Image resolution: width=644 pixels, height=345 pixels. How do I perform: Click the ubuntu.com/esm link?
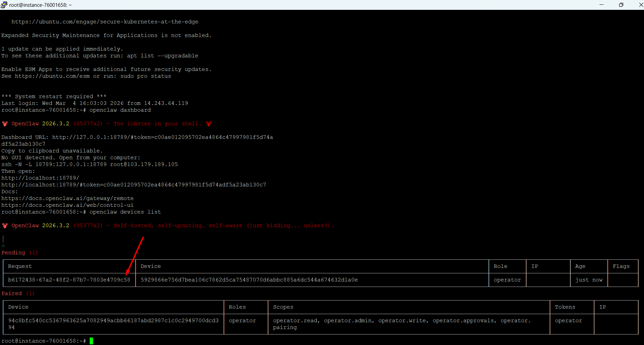[x=52, y=76]
